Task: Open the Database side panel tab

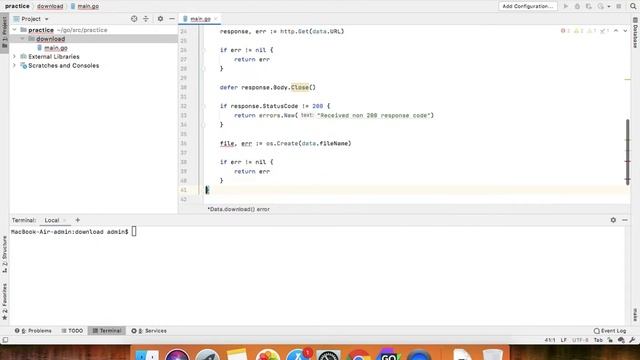Action: tap(636, 33)
